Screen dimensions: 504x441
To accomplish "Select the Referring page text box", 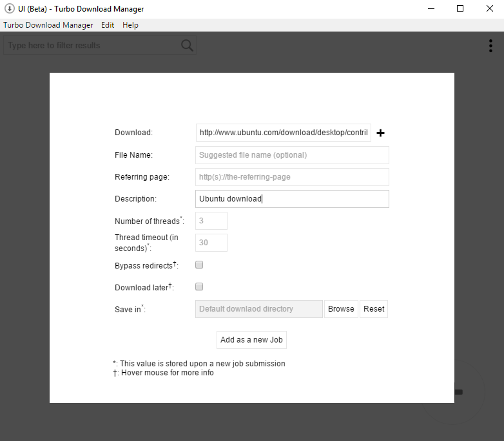I will [x=292, y=177].
